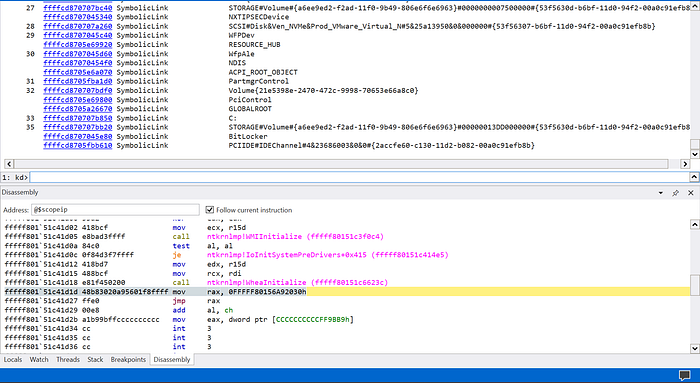Screen dimensions: 700x383
Task: Switch to the Stack tab
Action: (95, 359)
